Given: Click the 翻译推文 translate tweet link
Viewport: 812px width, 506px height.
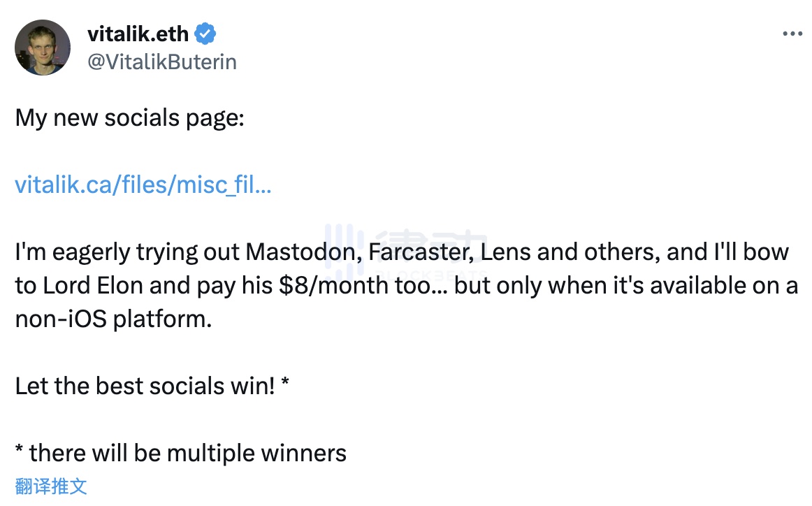Looking at the screenshot, I should (x=51, y=486).
